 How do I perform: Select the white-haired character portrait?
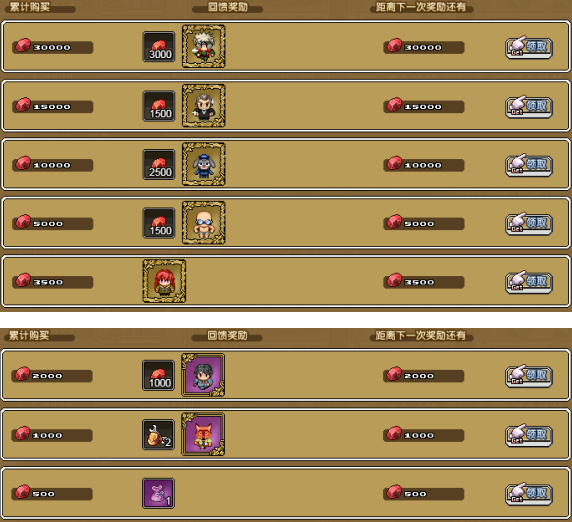(204, 46)
